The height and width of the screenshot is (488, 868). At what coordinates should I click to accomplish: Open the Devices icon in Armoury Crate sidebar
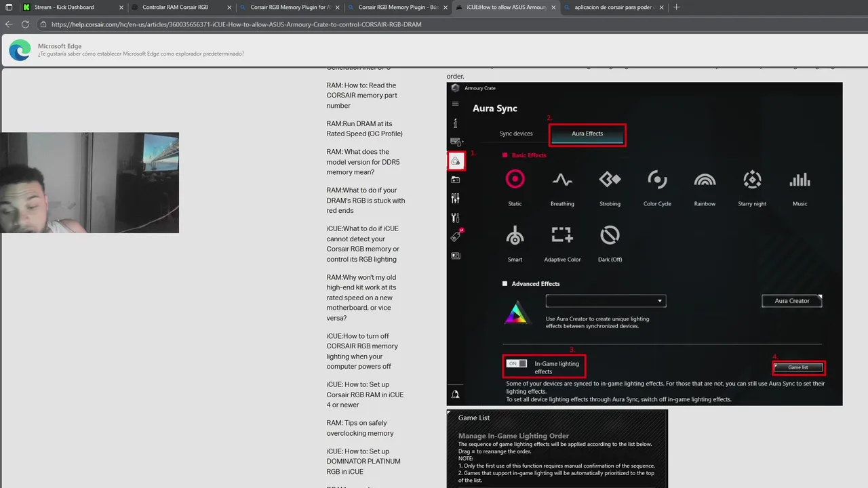tap(455, 142)
